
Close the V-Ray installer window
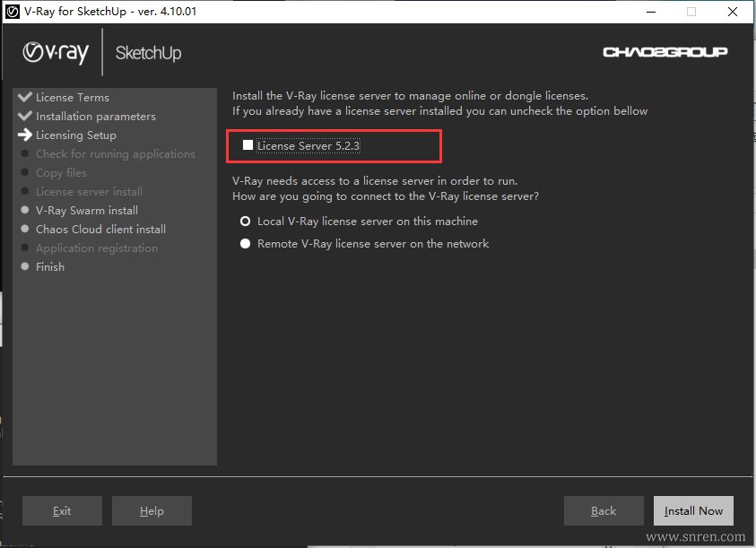[733, 12]
